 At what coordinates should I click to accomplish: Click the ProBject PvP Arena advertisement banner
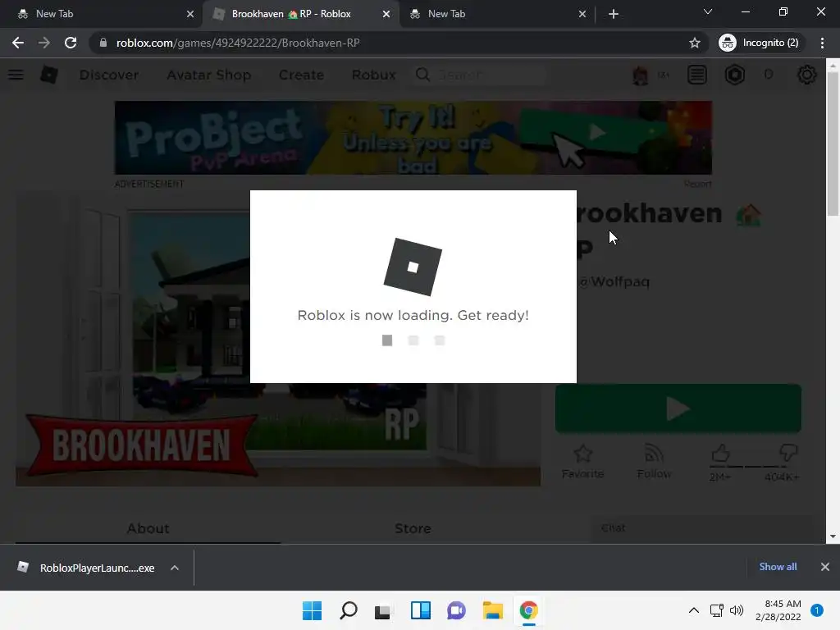[413, 138]
